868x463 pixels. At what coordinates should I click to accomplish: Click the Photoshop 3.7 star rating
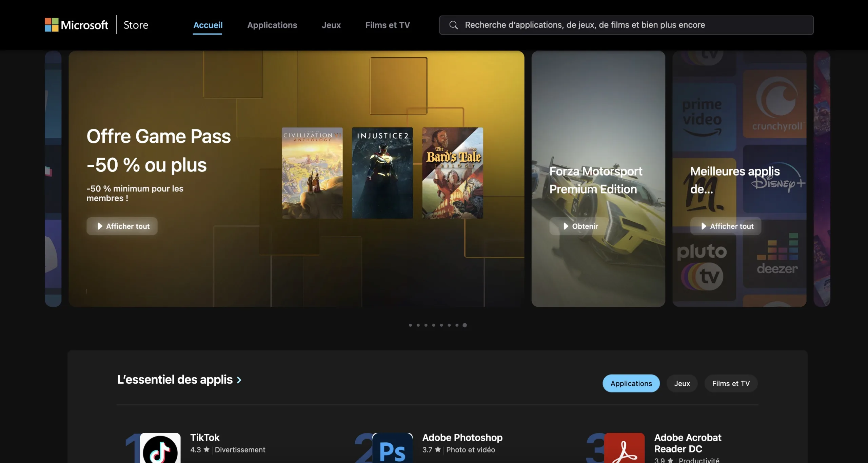click(432, 450)
